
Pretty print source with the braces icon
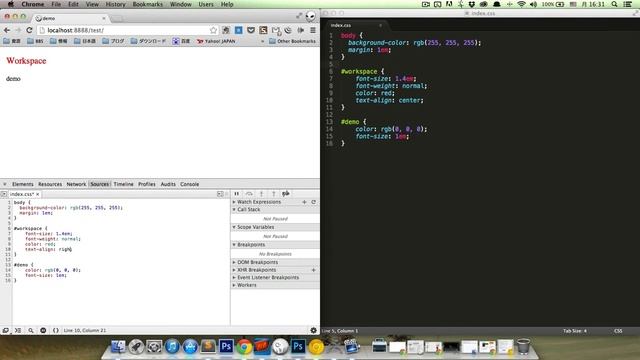56,331
